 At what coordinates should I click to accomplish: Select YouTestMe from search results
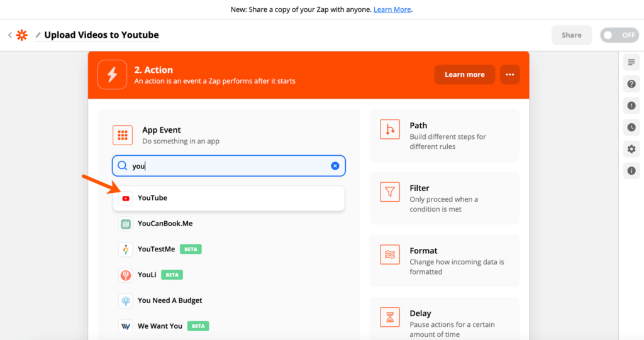coord(229,250)
